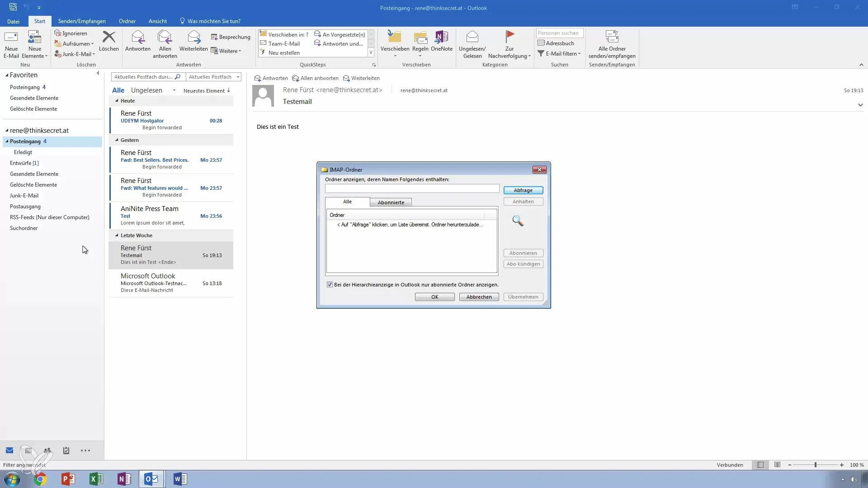This screenshot has width=868, height=488.
Task: Launch Excel from taskbar
Action: pyautogui.click(x=96, y=479)
